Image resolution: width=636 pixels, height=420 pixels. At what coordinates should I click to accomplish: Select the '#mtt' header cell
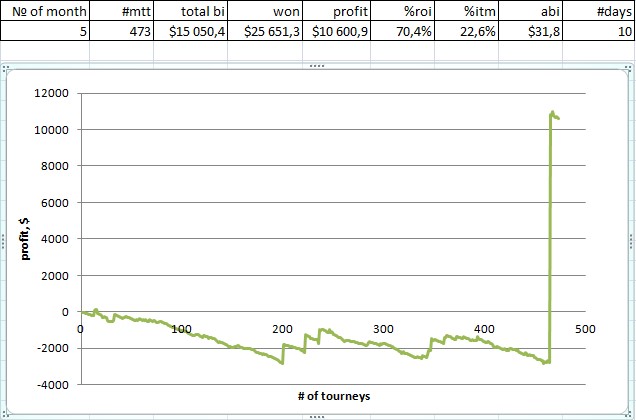click(x=121, y=11)
